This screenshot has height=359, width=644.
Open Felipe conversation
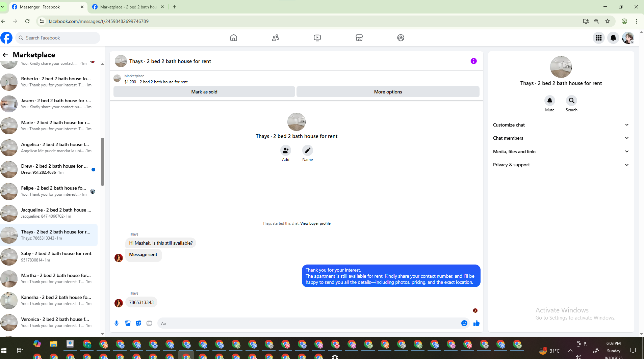click(49, 191)
